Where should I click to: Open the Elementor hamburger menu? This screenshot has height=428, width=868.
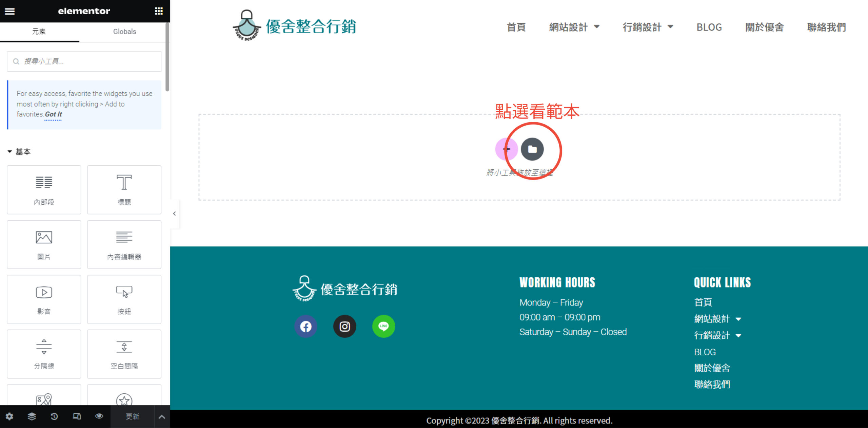(9, 11)
